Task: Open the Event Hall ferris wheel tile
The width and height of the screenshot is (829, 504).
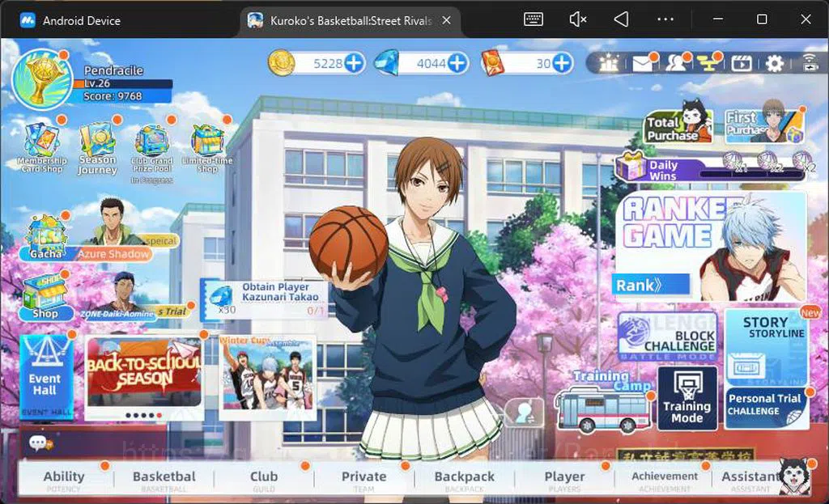Action: [x=45, y=376]
